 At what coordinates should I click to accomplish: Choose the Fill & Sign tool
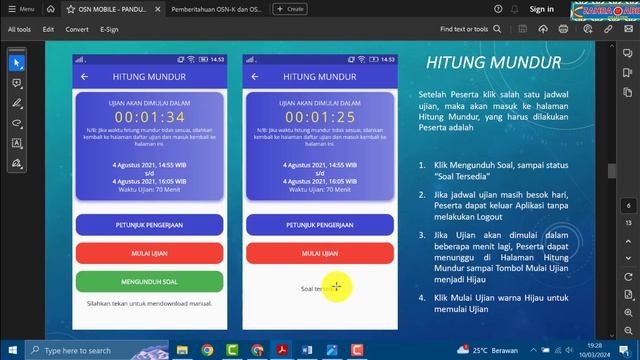pos(17,163)
